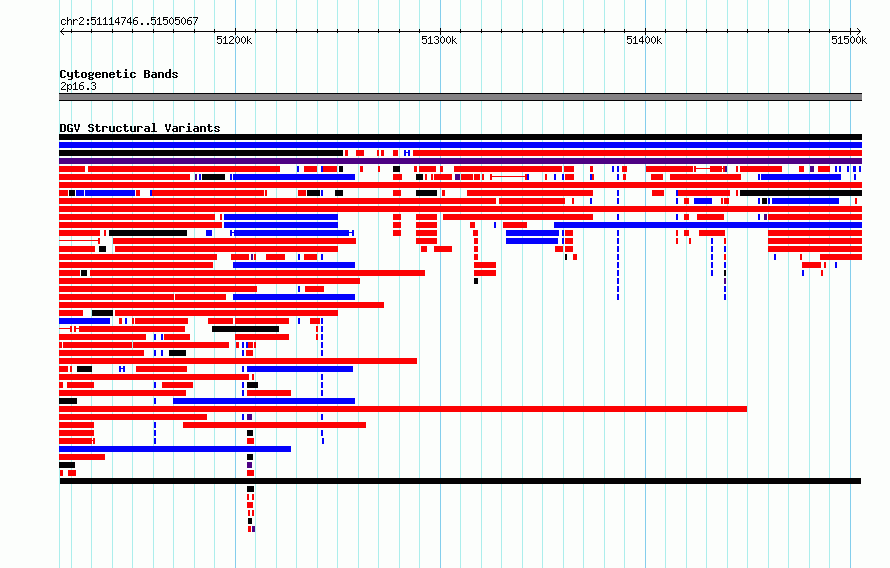Click the 51200k ruler label
This screenshot has width=890, height=568.
(234, 40)
